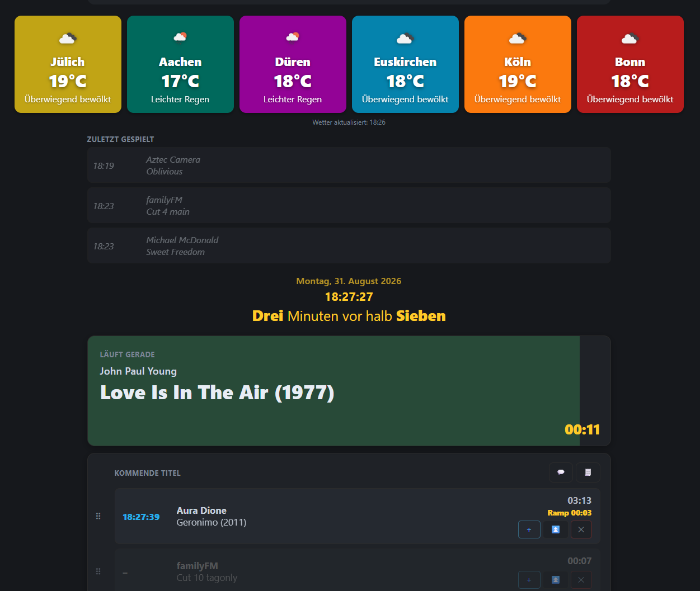Open the Euskirchen weather tile
This screenshot has height=591, width=700.
405,64
